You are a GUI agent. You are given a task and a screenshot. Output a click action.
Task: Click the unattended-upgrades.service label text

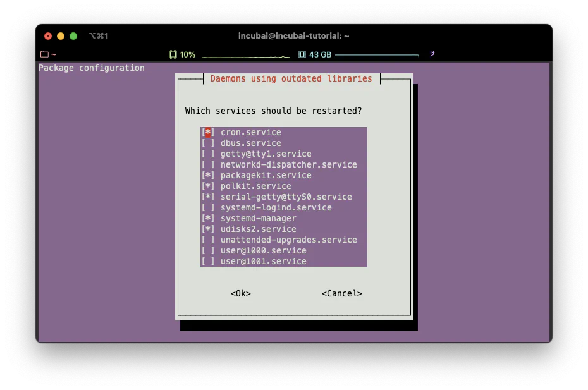[289, 240]
